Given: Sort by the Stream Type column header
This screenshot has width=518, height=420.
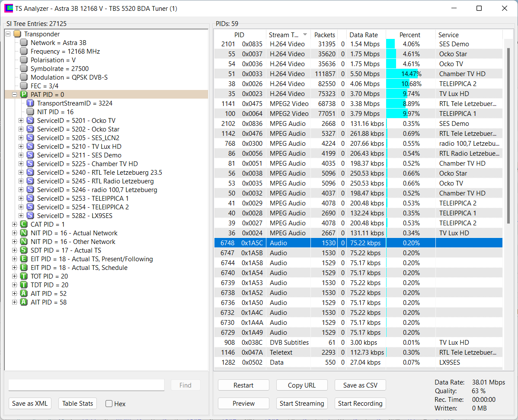Looking at the screenshot, I should [288, 35].
